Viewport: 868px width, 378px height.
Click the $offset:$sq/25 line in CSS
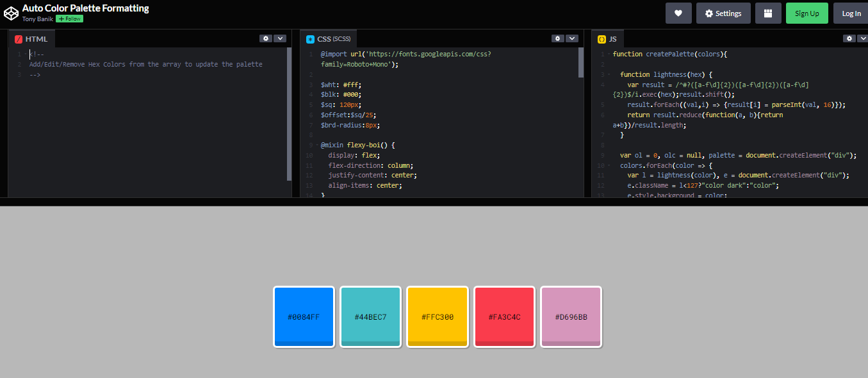point(347,115)
